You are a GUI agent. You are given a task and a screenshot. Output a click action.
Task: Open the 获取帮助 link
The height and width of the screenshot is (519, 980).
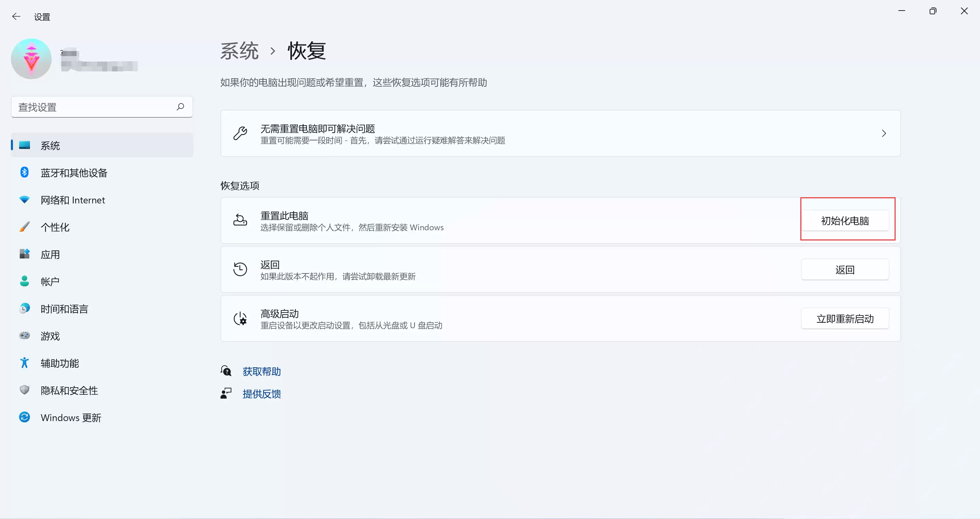[x=262, y=371]
